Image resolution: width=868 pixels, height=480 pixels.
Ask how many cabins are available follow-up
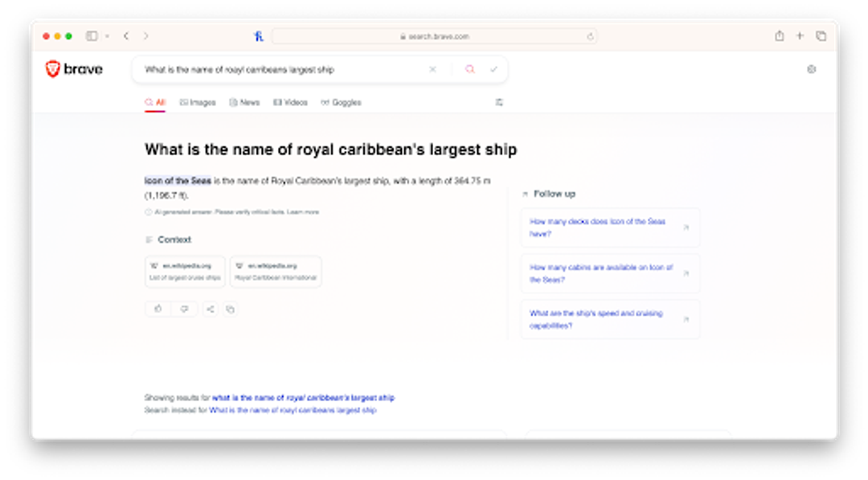[x=610, y=273]
